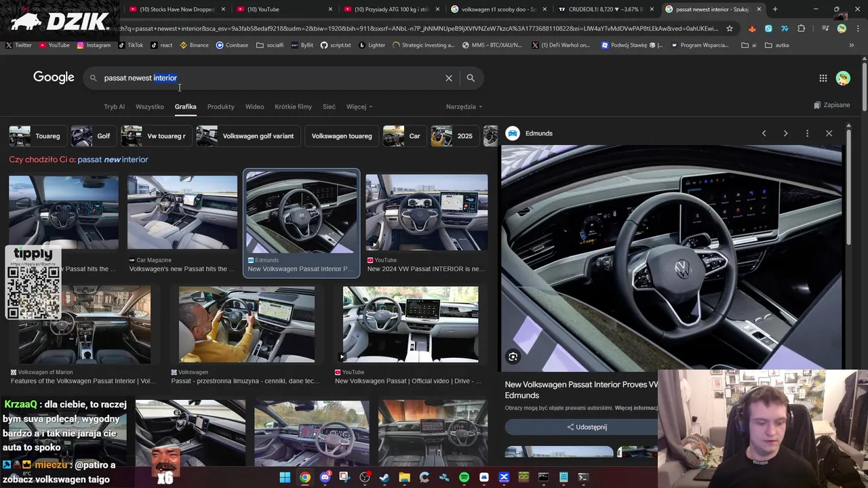Switch to Wszystko results tab

tap(149, 106)
